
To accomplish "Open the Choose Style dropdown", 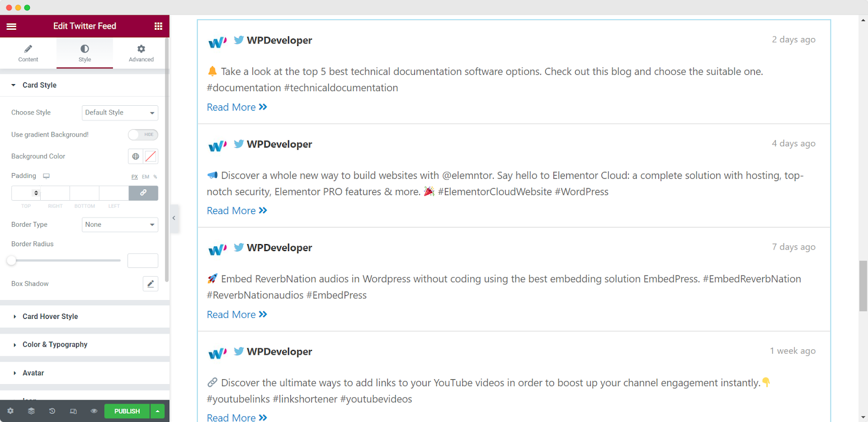I will (120, 113).
